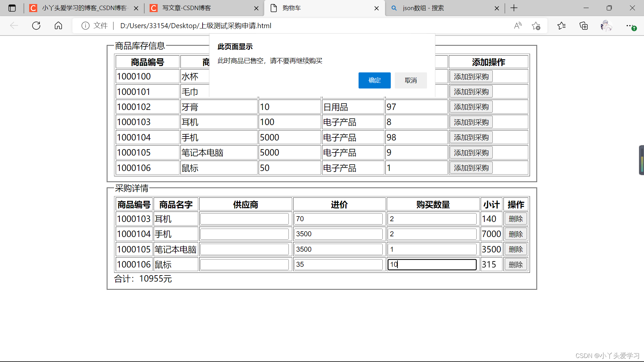This screenshot has width=644, height=362.
Task: Open the user profile avatar
Action: [606, 26]
